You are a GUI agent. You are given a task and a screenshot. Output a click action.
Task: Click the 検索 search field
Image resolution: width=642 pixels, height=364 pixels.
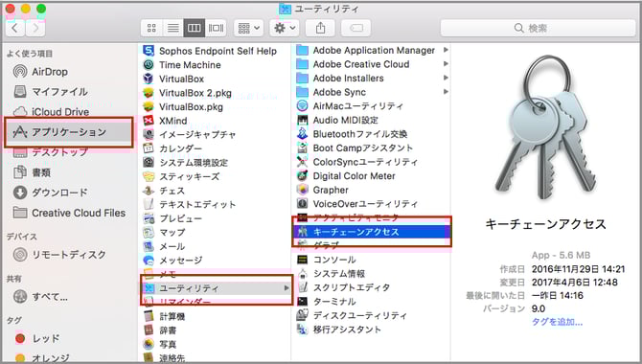point(538,28)
